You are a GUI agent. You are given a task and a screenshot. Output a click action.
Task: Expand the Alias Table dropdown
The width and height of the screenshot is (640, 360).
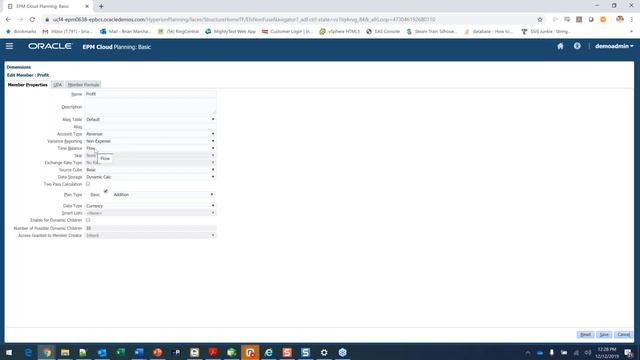point(150,120)
